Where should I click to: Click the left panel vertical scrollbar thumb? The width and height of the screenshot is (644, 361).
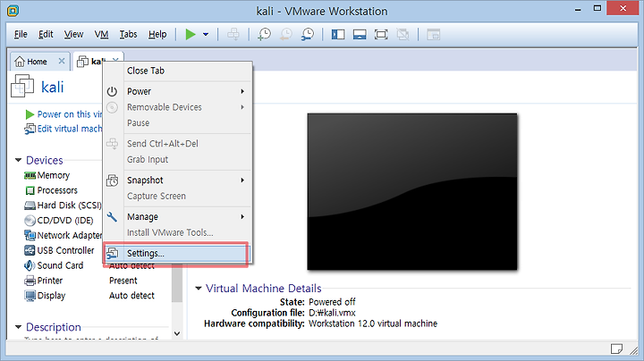[177, 283]
